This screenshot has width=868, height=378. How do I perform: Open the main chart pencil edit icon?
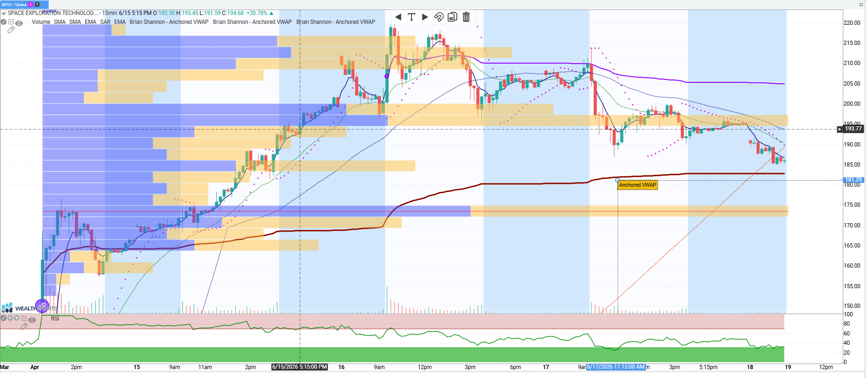[11, 30]
